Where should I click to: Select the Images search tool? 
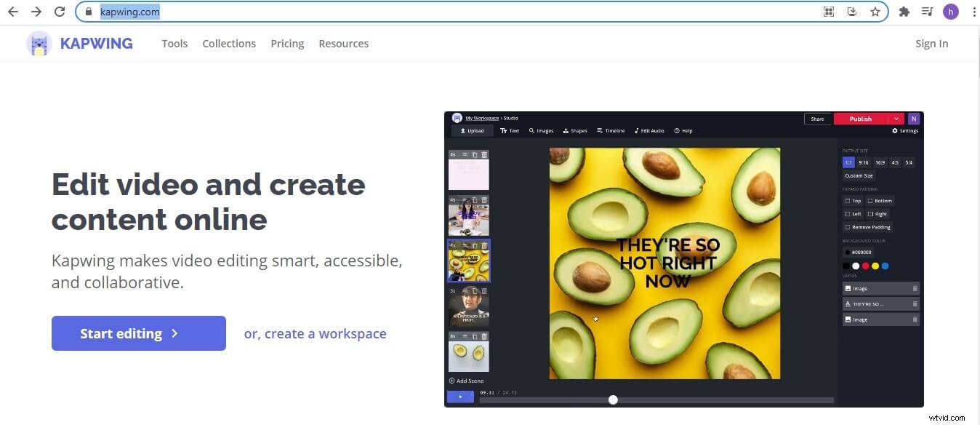[x=541, y=130]
